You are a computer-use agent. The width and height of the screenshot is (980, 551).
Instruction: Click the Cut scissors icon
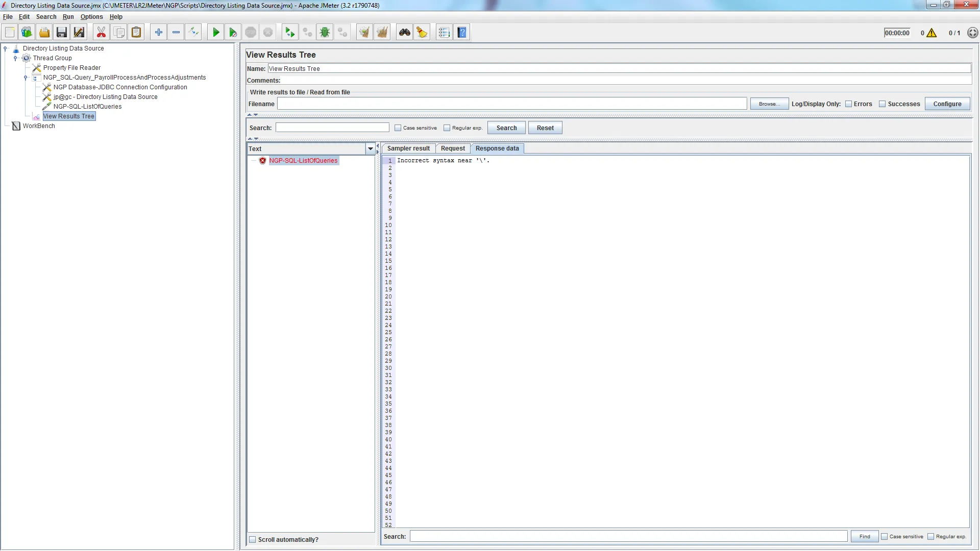[x=101, y=33]
